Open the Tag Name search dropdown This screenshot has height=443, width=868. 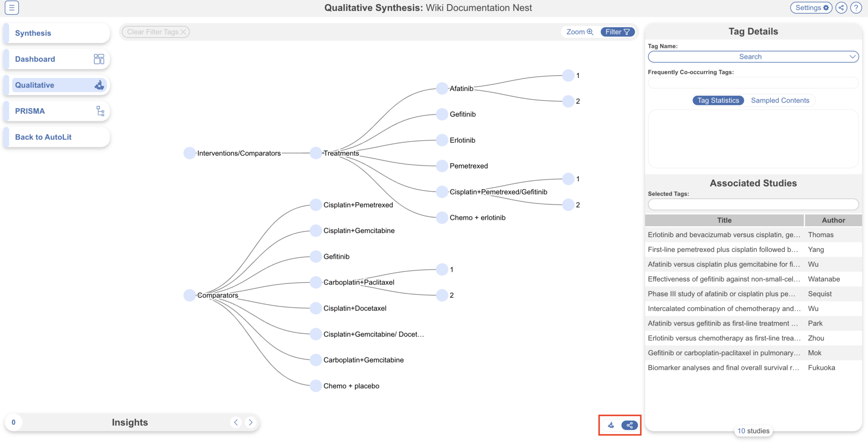click(753, 56)
